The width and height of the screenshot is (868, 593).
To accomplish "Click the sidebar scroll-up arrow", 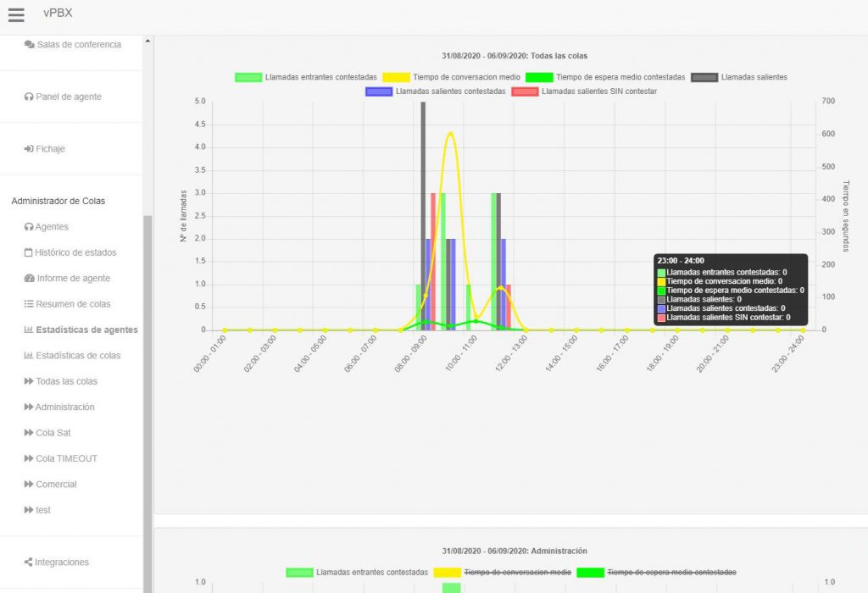I will pyautogui.click(x=147, y=41).
